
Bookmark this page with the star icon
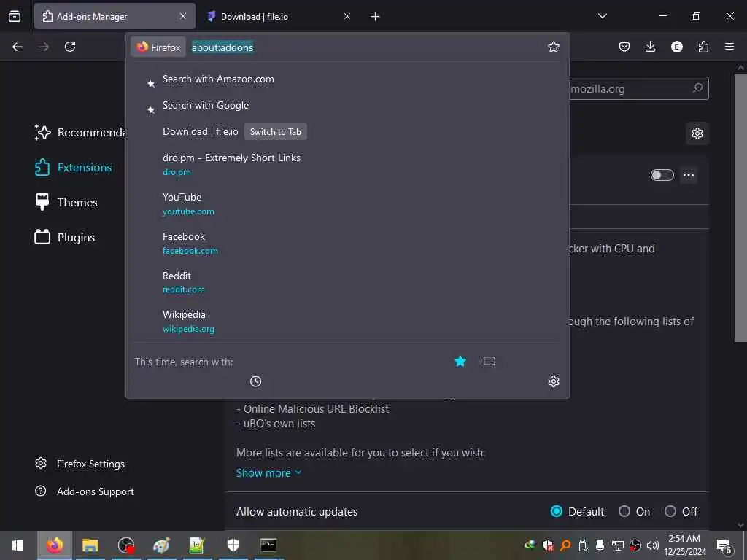(553, 47)
